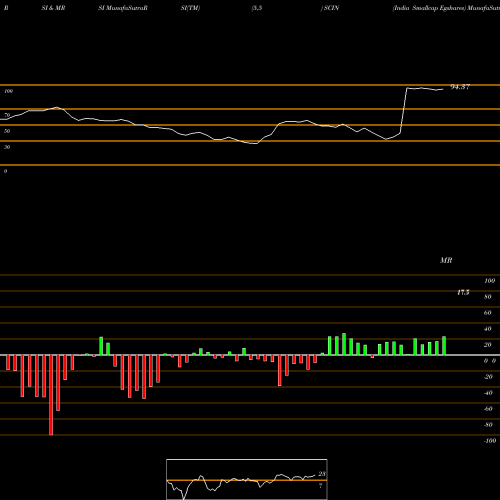Click the 17.5 MR value label
This screenshot has height=500, width=500.
463,292
